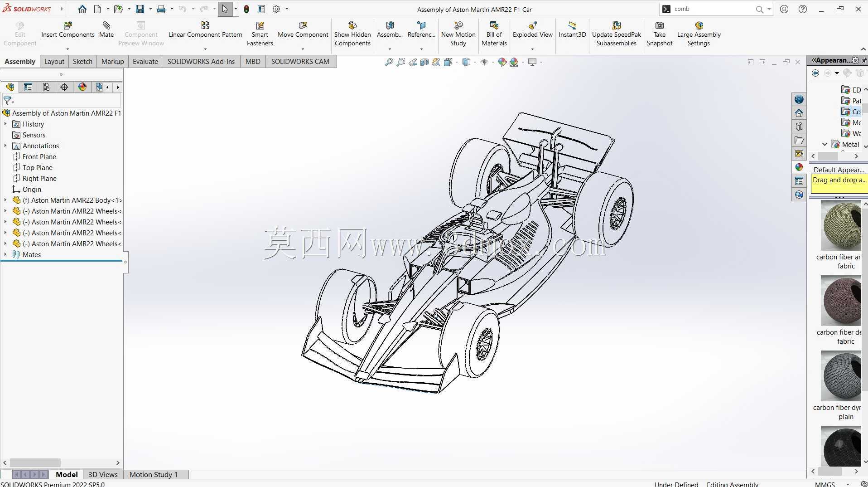Open SOLIDWORKS Resources home icon in task pane
Image resolution: width=868 pixels, height=487 pixels.
pos(799,113)
